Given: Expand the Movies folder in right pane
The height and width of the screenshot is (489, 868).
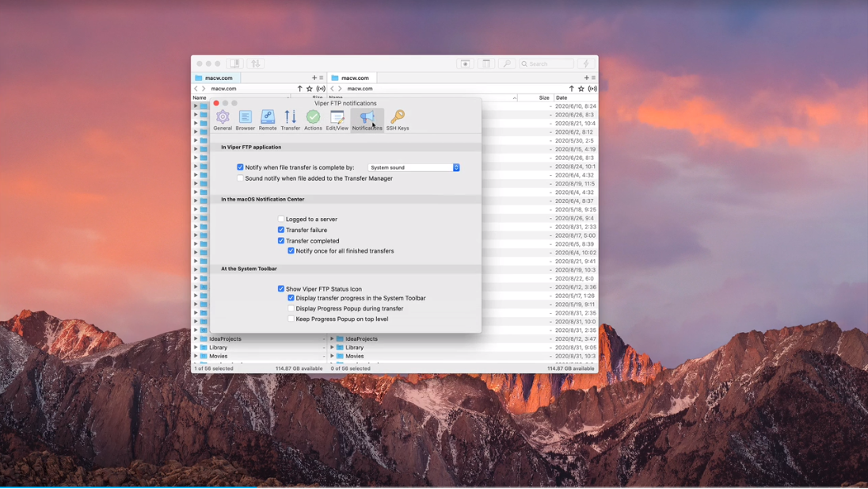Looking at the screenshot, I should pos(332,356).
